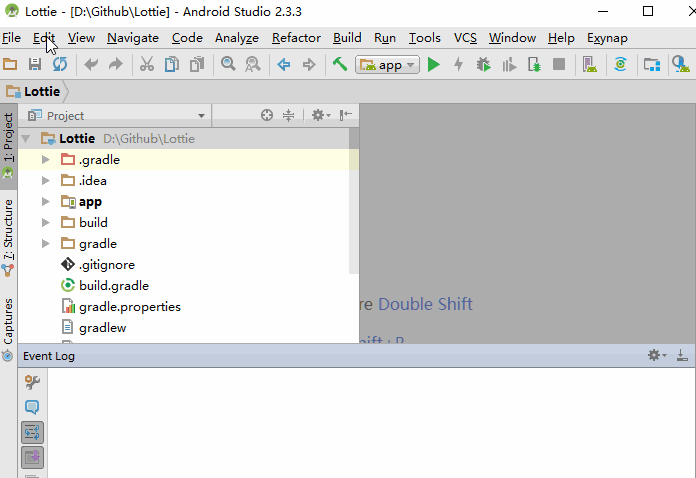Viewport: 696px width, 478px height.
Task: Open the File menu
Action: [12, 38]
